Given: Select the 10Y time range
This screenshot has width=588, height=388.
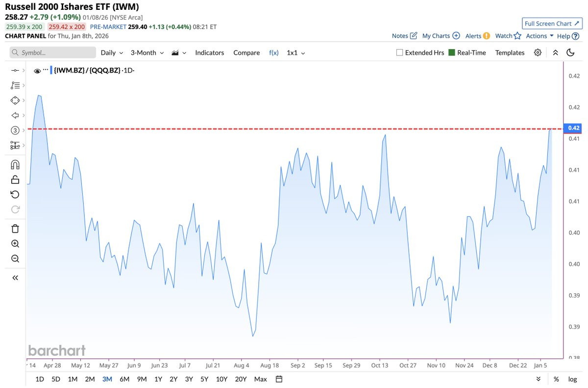Looking at the screenshot, I should (221, 379).
